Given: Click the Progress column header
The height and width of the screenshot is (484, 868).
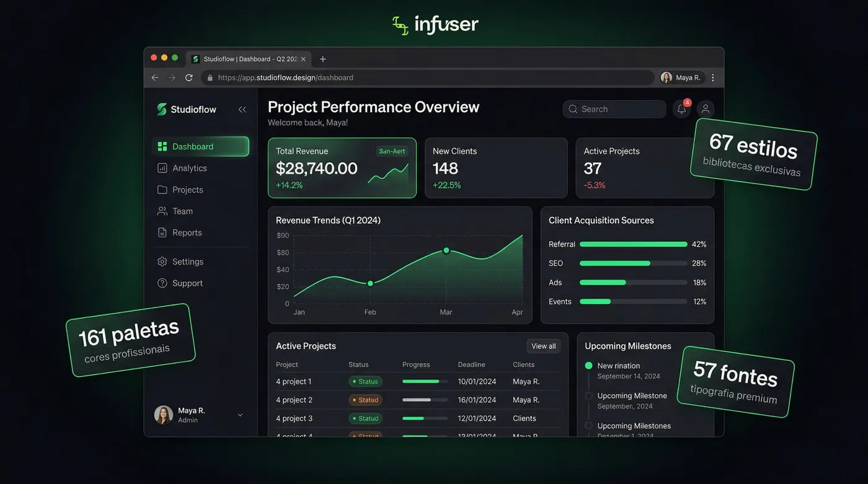Looking at the screenshot, I should 416,365.
